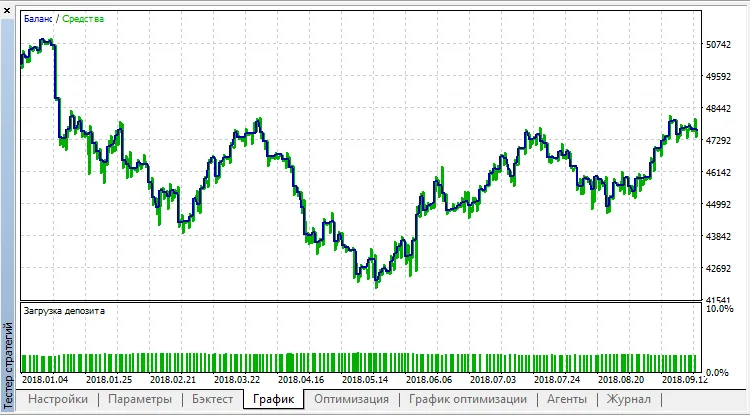Click the 46142 axis value
The image size is (750, 416).
click(718, 173)
